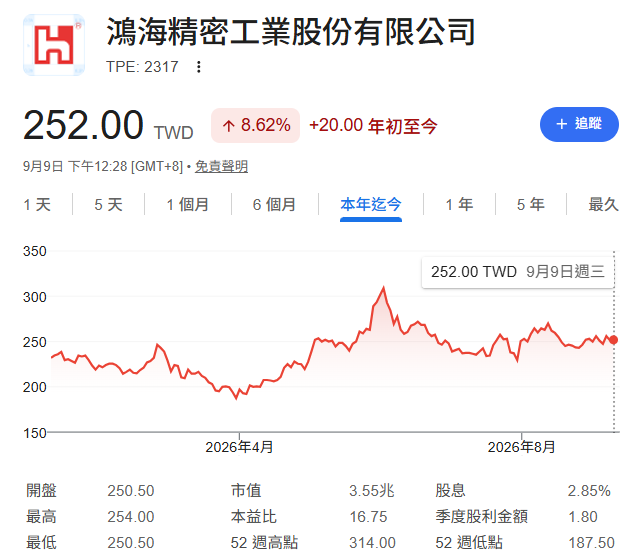Click the 追蹤 follow button
Viewport: 630px width, 556px height.
tap(579, 124)
